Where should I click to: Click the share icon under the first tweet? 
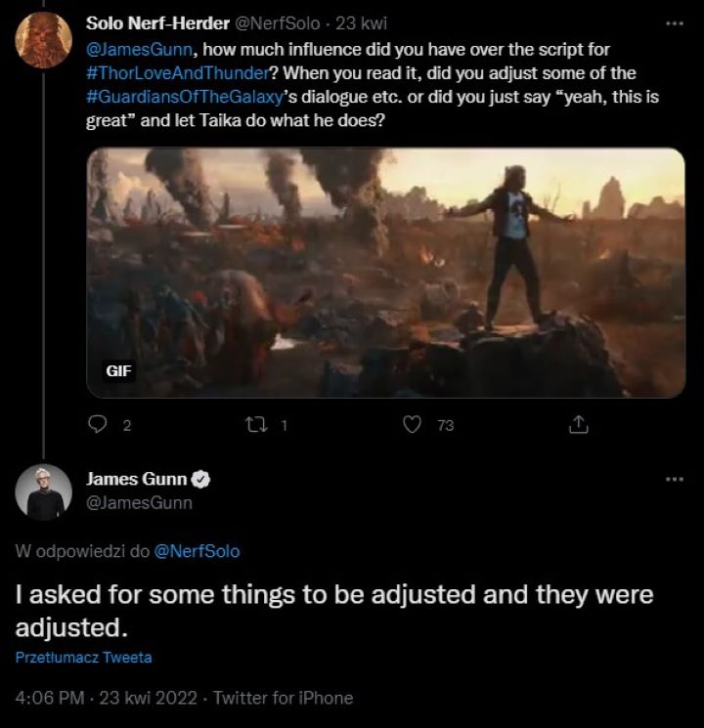(x=577, y=425)
